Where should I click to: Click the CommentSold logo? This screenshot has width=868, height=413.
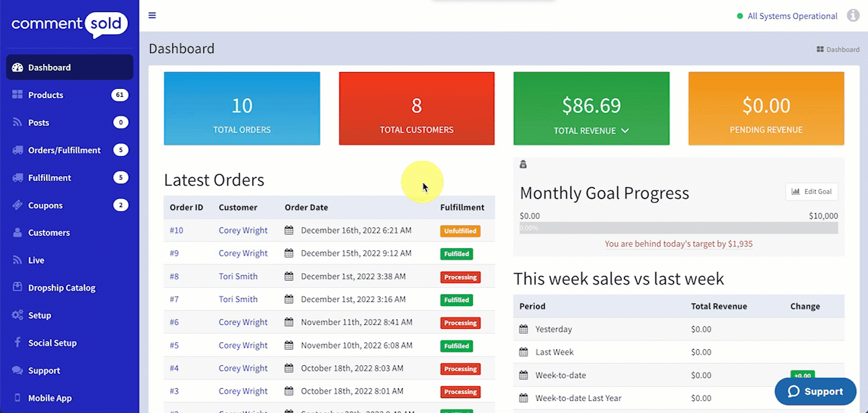click(x=69, y=25)
